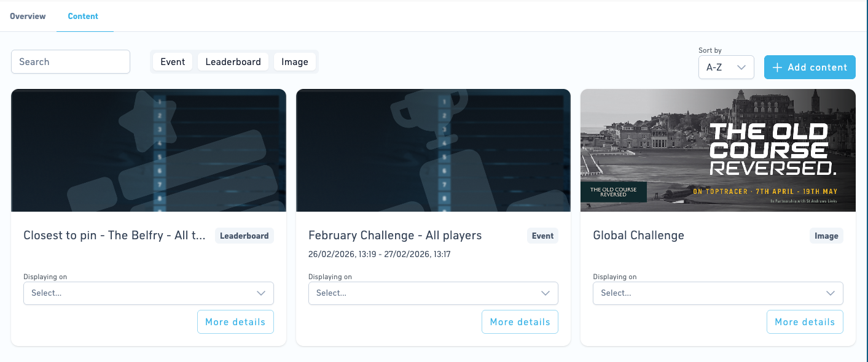Open Displaying on dropdown for Closest to pin
The image size is (868, 362).
(149, 293)
